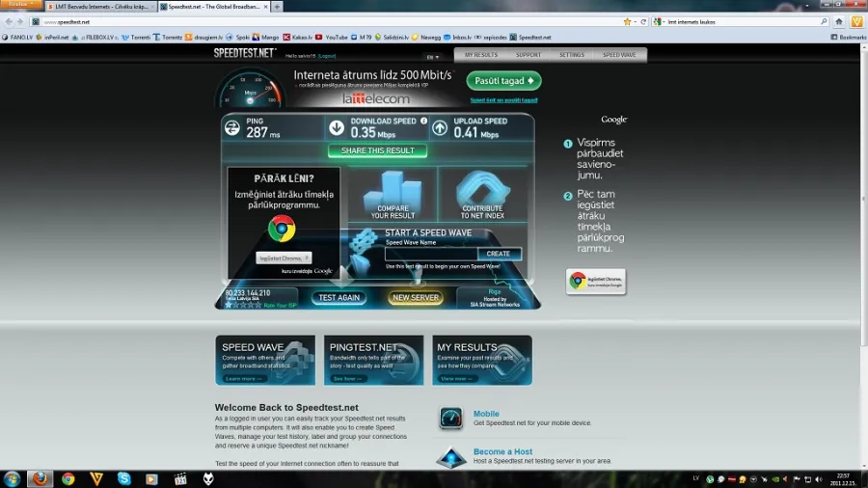Go back to the previous page
The height and width of the screenshot is (488, 868).
tap(9, 21)
